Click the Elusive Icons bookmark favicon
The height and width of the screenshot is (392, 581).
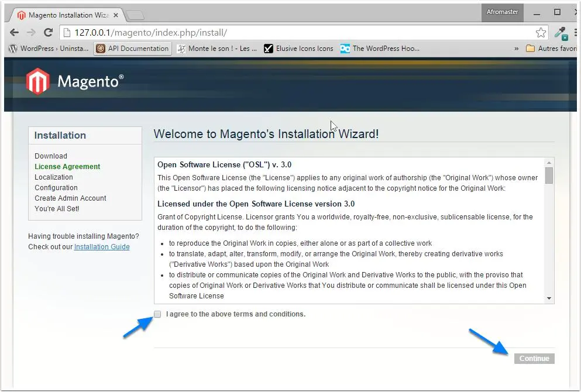coord(269,49)
